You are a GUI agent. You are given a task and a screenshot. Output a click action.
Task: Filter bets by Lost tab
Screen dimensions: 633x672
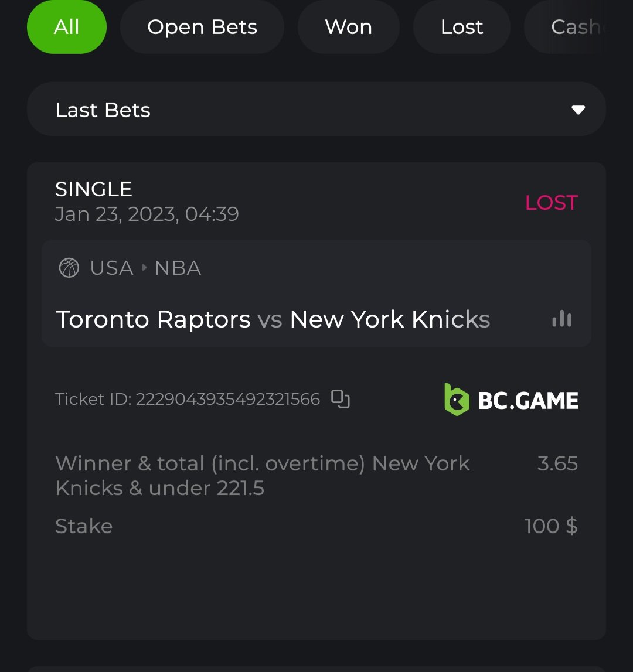tap(462, 27)
